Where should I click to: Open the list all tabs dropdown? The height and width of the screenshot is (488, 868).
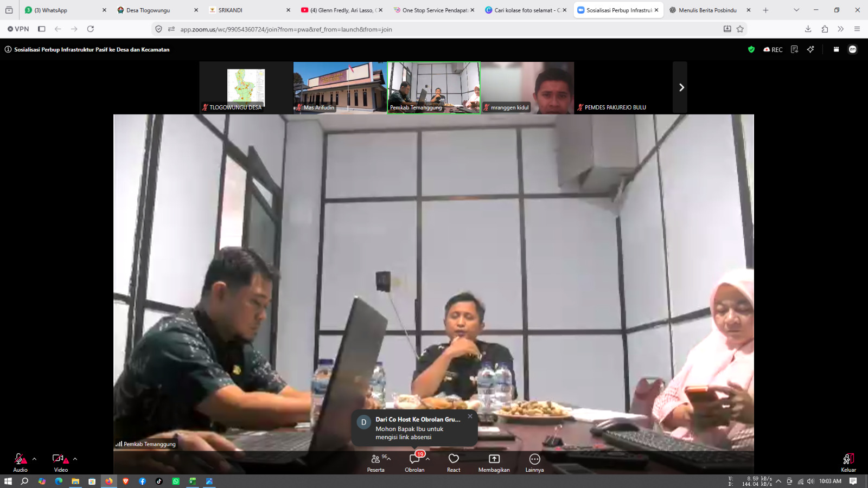pos(796,10)
